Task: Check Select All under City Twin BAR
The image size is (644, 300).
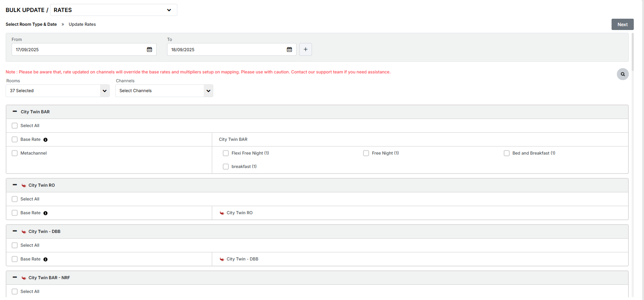Action: [15, 126]
